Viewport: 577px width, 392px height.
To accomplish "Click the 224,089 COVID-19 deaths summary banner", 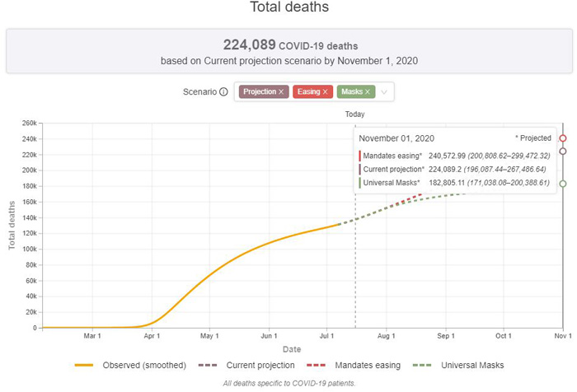I will click(288, 53).
